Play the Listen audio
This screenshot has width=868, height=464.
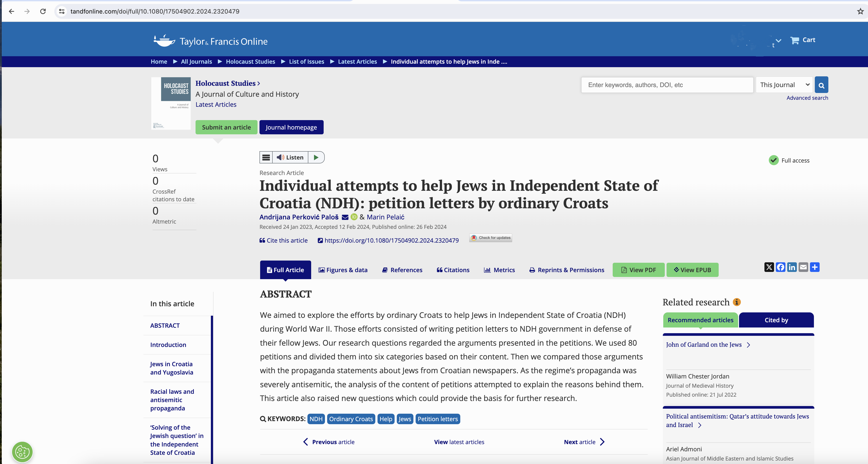316,157
